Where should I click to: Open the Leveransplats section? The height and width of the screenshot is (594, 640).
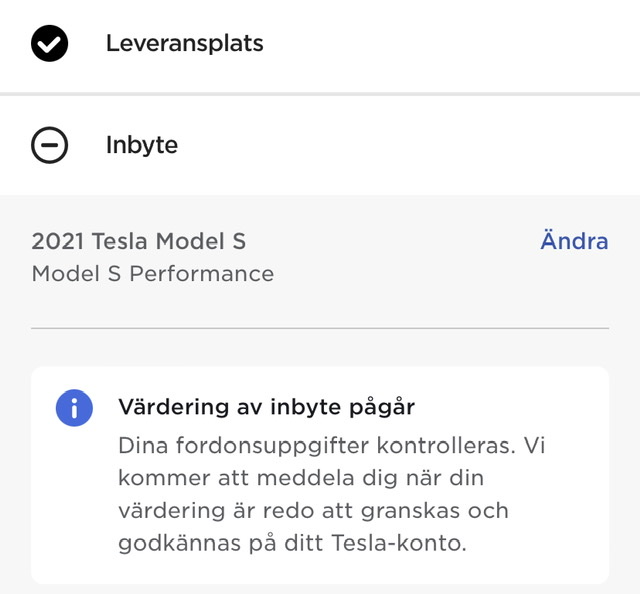click(x=320, y=43)
